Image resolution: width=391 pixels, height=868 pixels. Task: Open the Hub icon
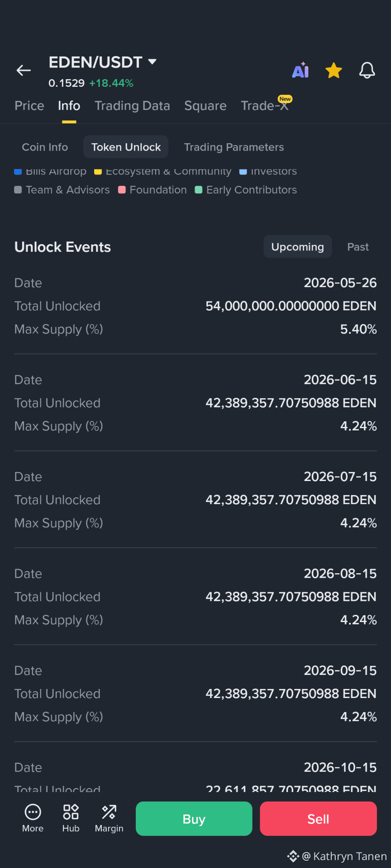[x=71, y=812]
